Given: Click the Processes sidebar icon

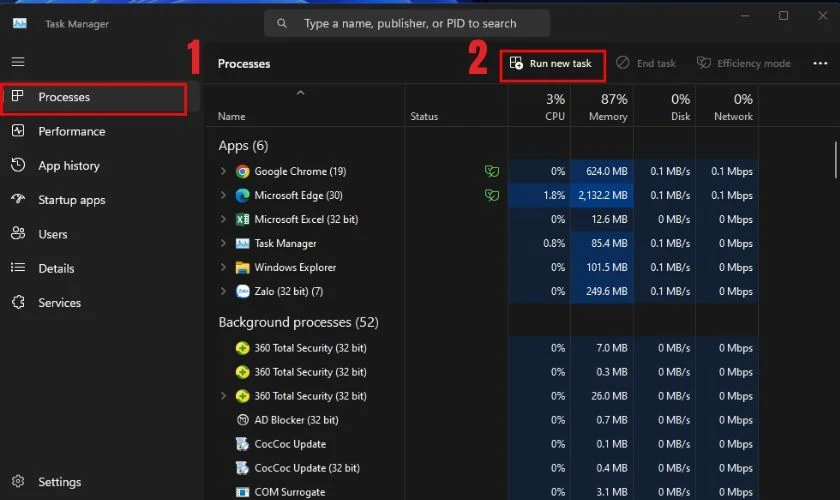Looking at the screenshot, I should point(18,96).
